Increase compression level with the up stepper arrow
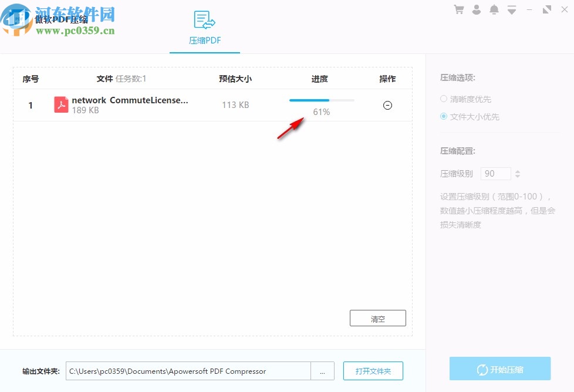574x392 pixels. coord(518,171)
